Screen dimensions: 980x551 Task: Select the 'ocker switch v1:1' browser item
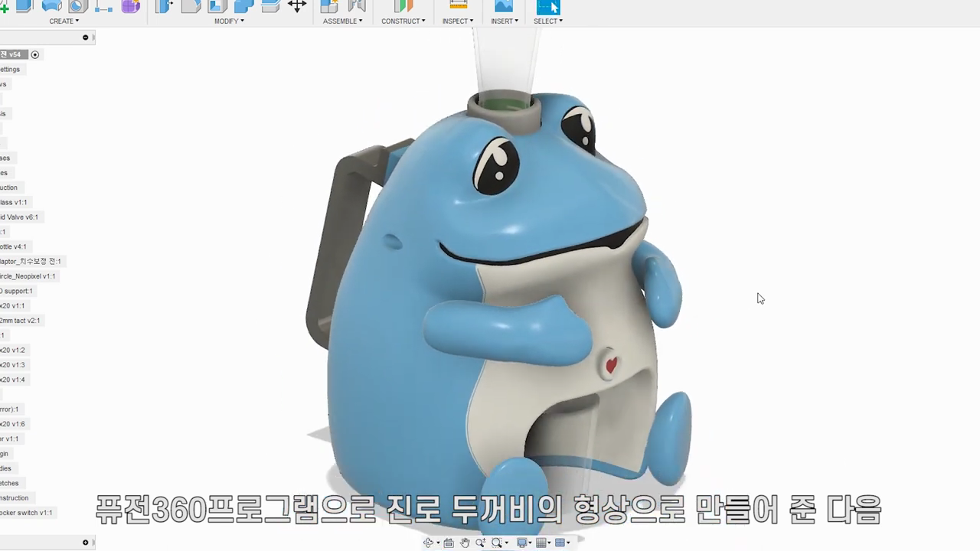(x=28, y=513)
